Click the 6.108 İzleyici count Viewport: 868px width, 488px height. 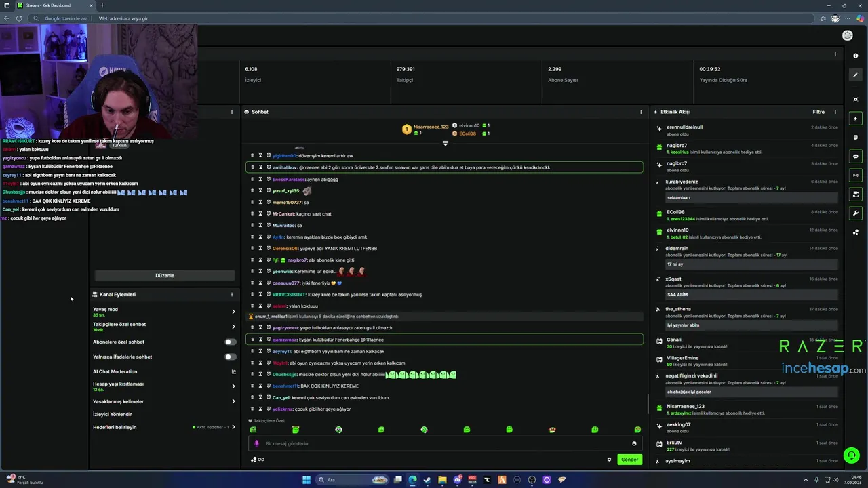point(251,69)
